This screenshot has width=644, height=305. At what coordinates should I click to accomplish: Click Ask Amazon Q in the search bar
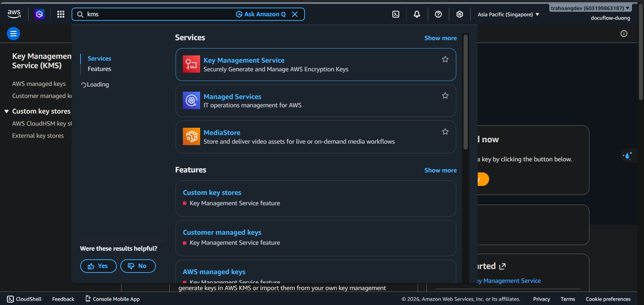(x=261, y=14)
